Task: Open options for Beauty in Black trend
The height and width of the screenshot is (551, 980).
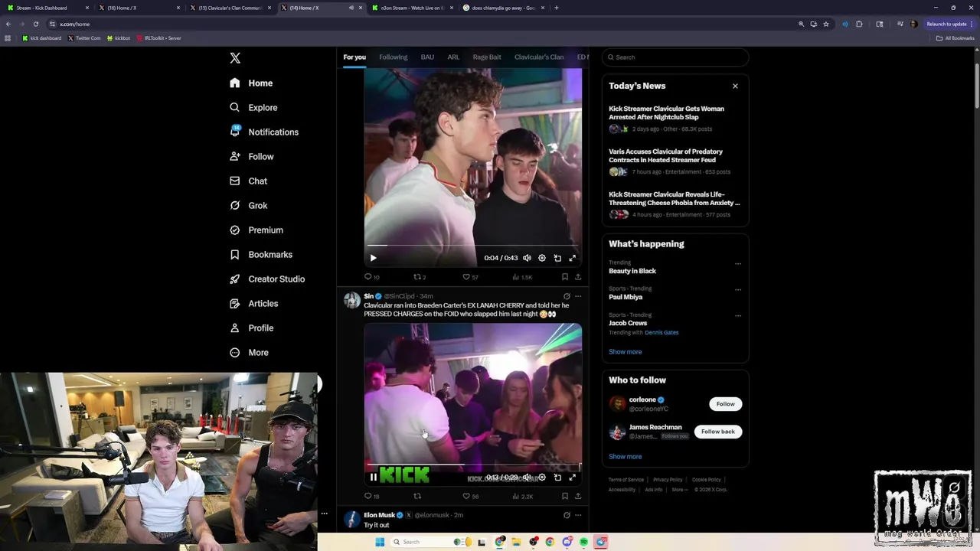Action: (738, 264)
